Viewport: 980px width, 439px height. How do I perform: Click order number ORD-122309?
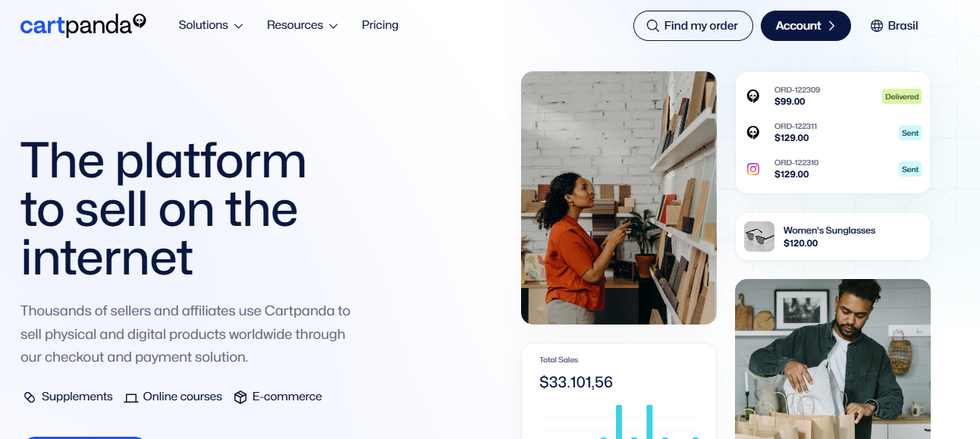pos(797,90)
